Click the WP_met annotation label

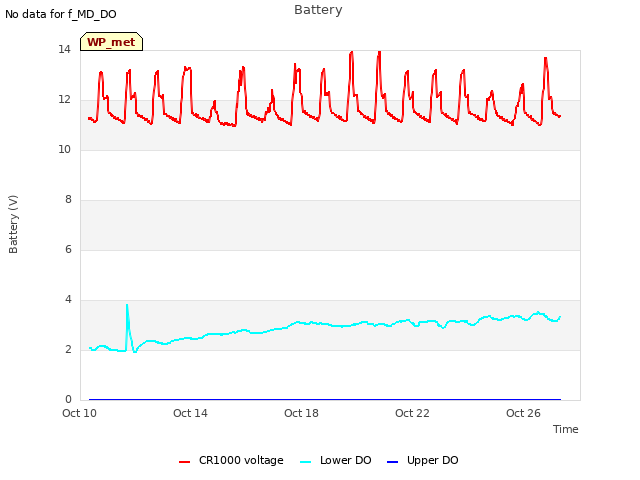(111, 42)
